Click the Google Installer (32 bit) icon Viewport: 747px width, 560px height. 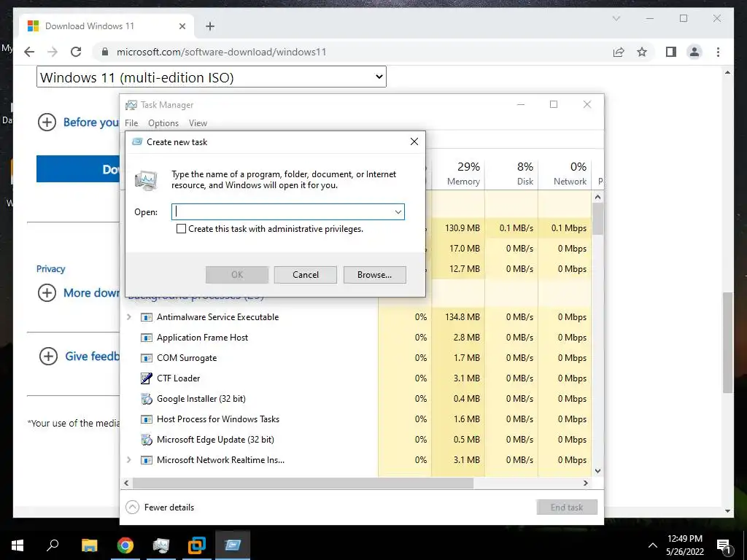[x=146, y=399]
